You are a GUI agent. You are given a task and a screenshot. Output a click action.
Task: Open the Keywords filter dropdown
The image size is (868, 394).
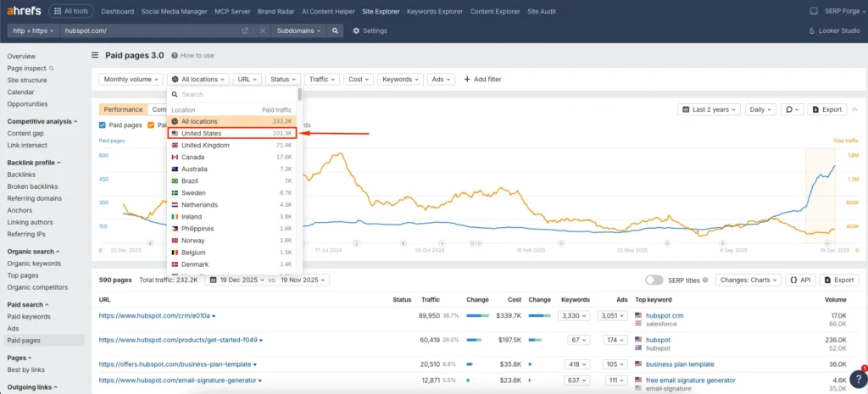point(400,79)
